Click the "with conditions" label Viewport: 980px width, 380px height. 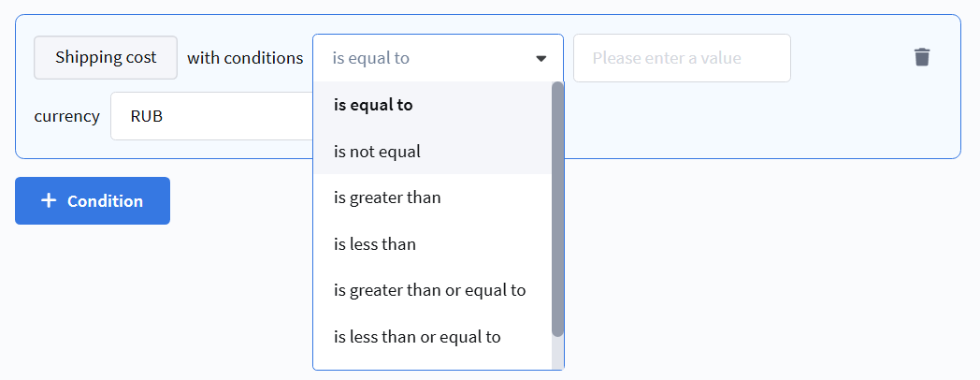245,58
